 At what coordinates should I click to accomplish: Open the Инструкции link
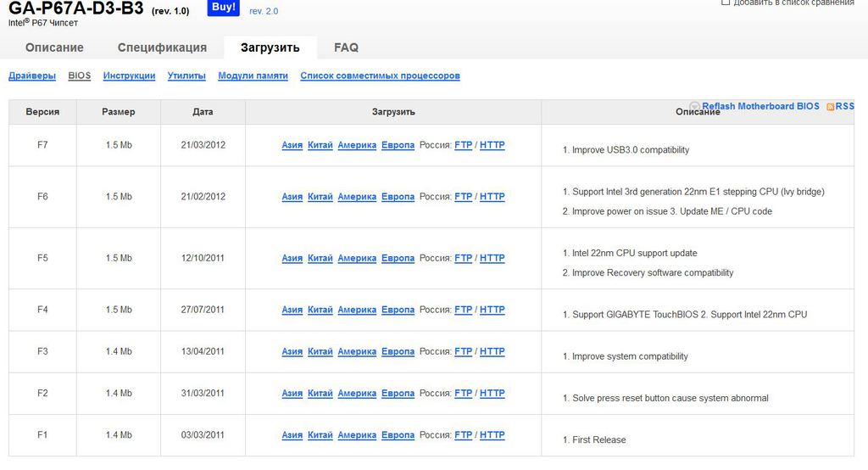(129, 76)
